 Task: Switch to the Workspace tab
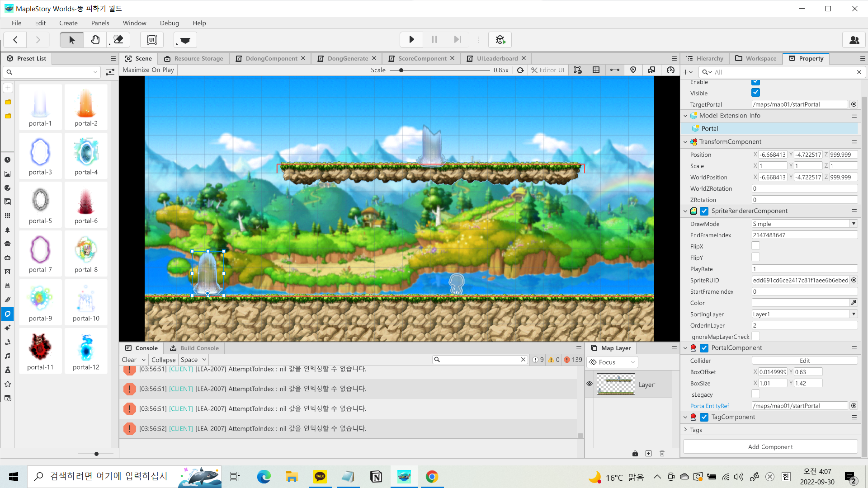click(755, 58)
